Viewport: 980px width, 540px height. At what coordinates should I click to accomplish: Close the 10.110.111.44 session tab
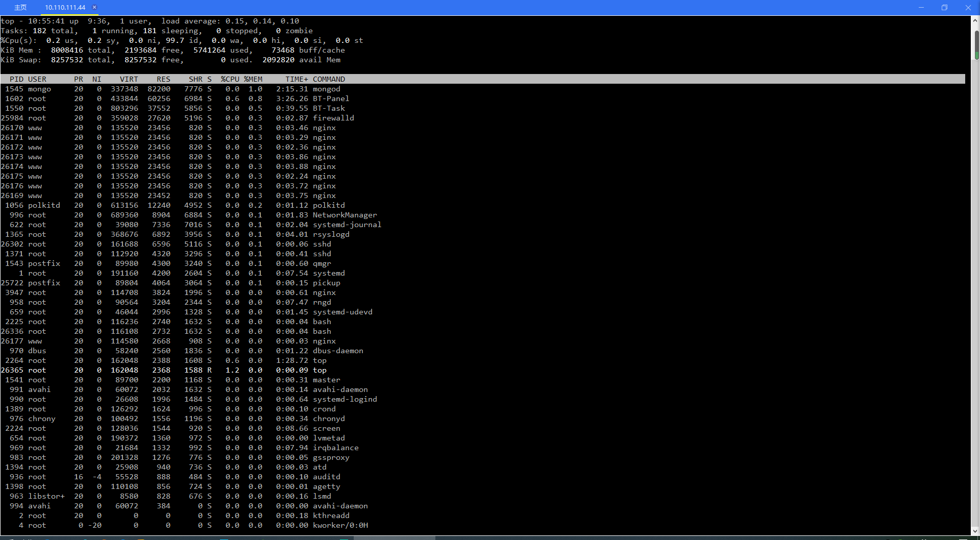click(x=94, y=8)
